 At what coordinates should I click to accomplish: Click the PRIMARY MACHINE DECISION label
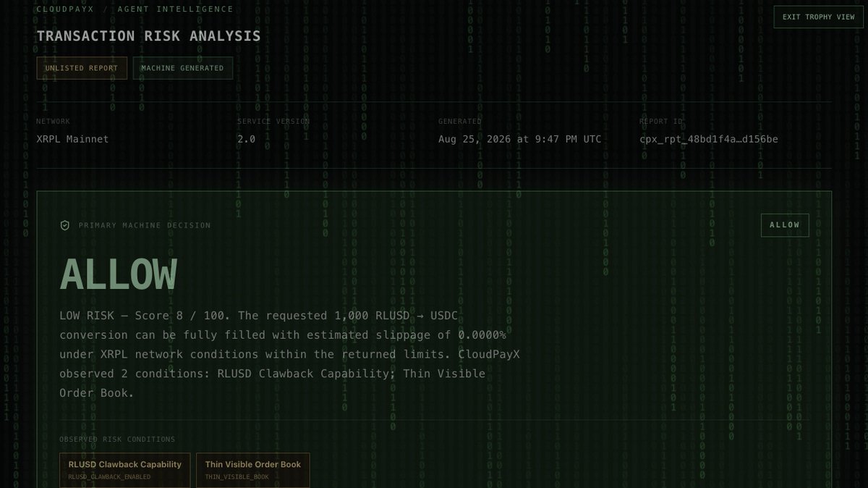pyautogui.click(x=145, y=225)
